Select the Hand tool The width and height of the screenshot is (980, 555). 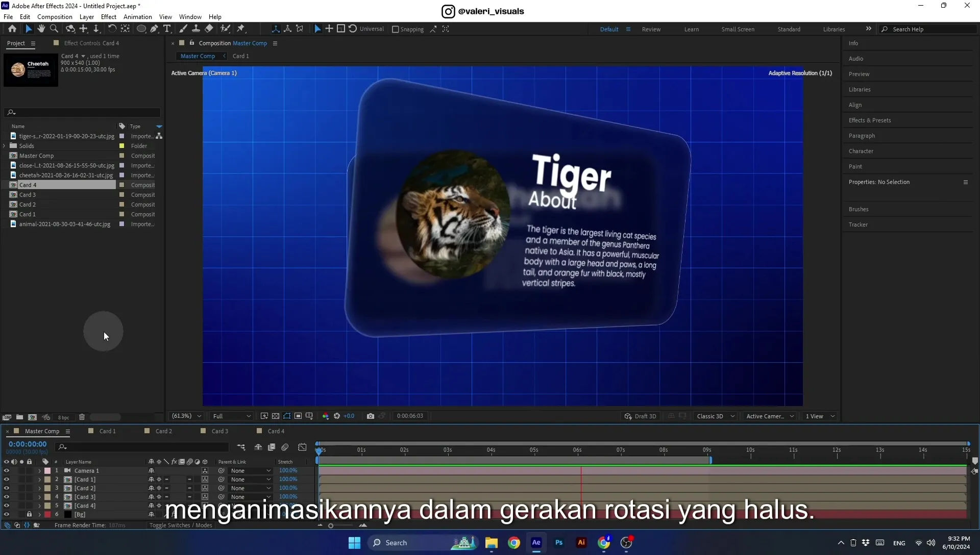coord(41,29)
